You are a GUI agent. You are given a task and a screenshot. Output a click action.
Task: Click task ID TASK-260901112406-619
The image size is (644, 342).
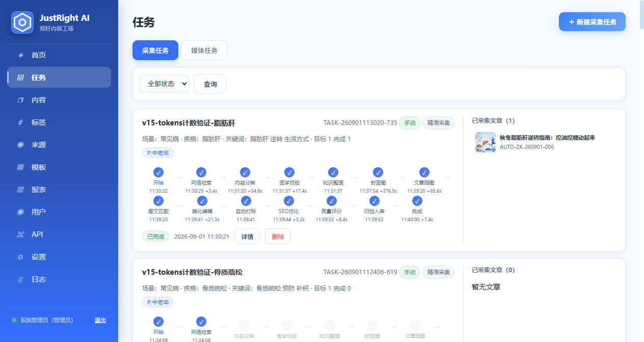click(x=360, y=272)
